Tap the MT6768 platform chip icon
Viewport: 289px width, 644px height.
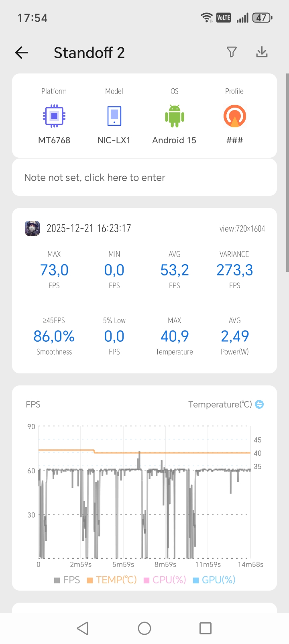click(x=54, y=116)
